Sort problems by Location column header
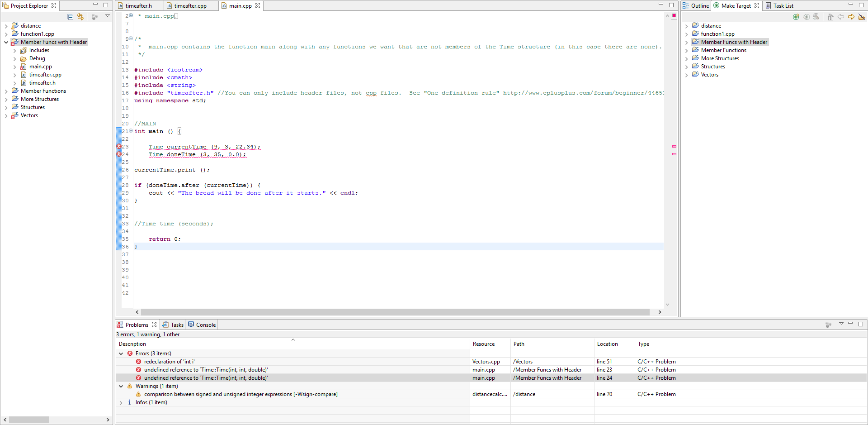Screen dimensions: 868x425 click(x=614, y=344)
